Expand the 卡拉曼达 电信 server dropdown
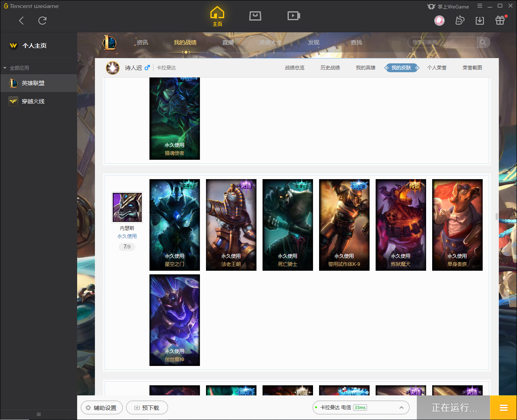The height and width of the screenshot is (420, 517). tap(361, 407)
